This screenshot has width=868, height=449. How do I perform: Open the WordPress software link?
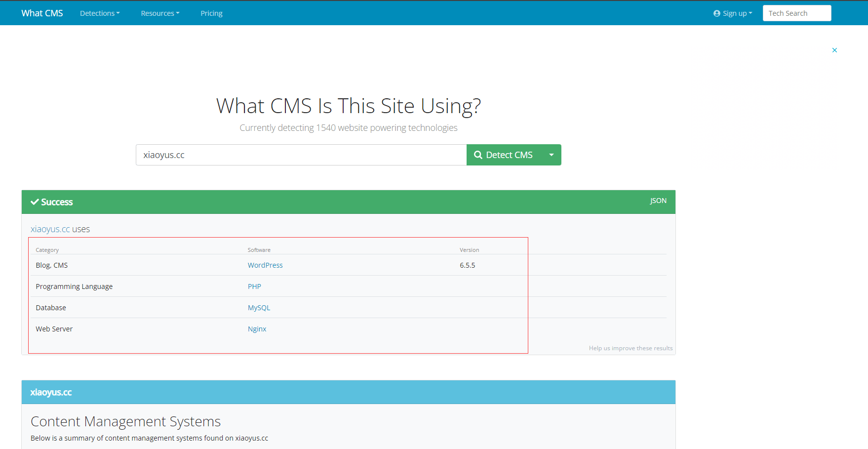click(x=265, y=265)
